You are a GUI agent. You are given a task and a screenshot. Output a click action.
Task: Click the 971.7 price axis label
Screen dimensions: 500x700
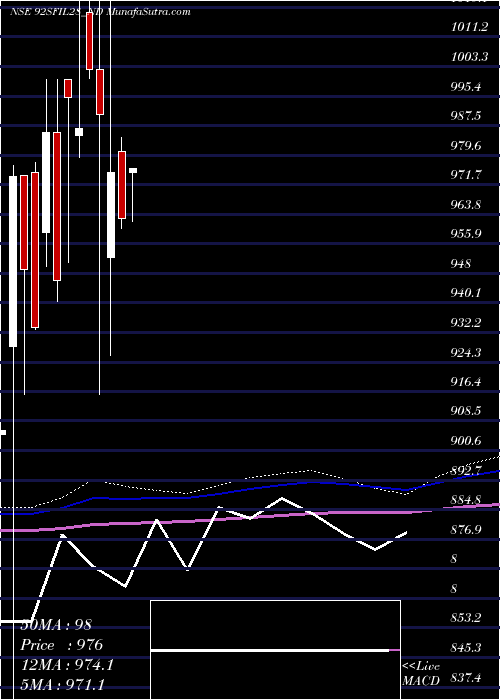(x=467, y=175)
